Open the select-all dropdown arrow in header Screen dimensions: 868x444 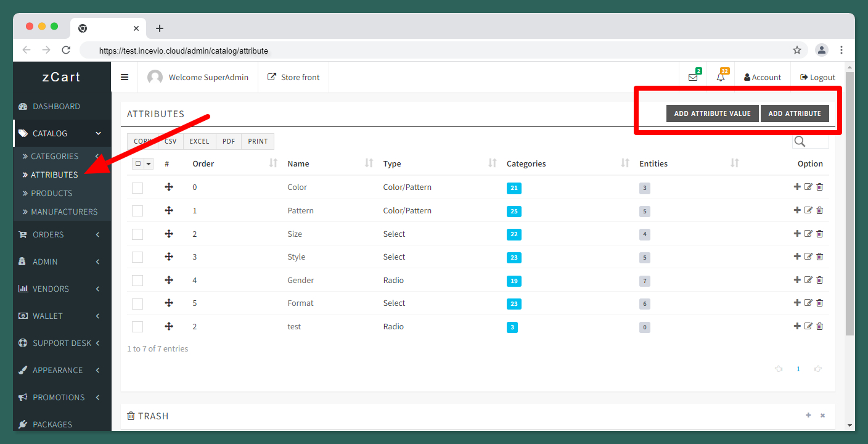click(148, 163)
